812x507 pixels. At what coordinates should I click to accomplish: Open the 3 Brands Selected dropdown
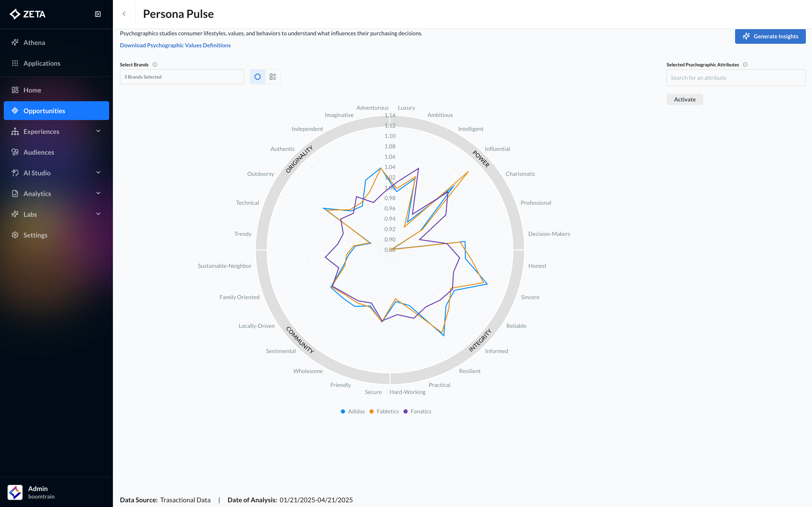tap(182, 77)
